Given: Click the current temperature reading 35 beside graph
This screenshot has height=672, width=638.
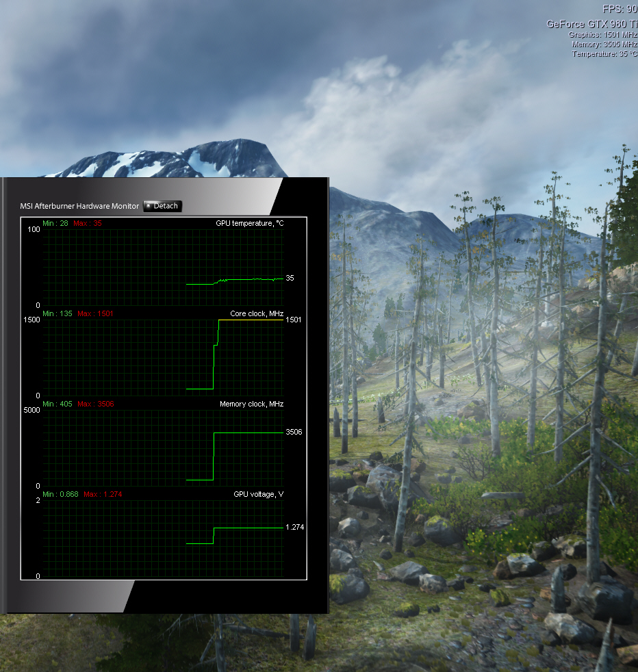Looking at the screenshot, I should 290,278.
